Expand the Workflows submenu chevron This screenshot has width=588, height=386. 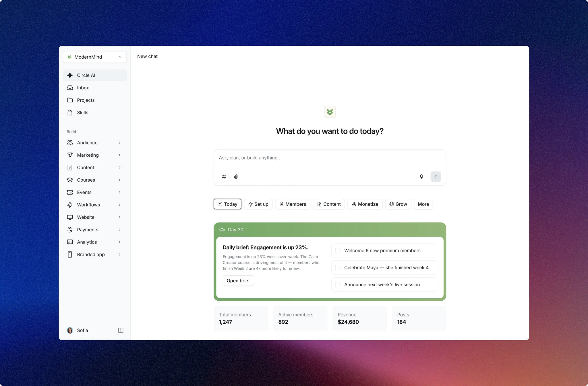pyautogui.click(x=119, y=205)
